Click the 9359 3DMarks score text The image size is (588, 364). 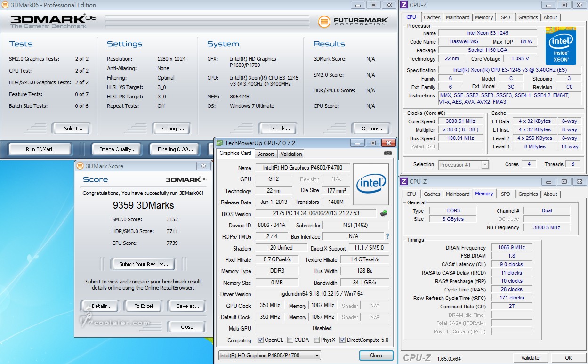pos(143,205)
